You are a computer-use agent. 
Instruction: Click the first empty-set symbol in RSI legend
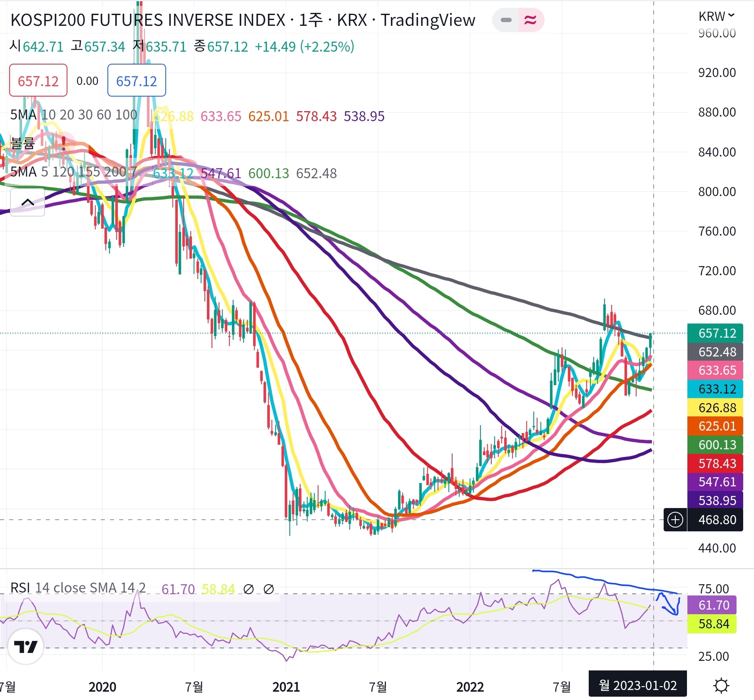click(x=249, y=589)
